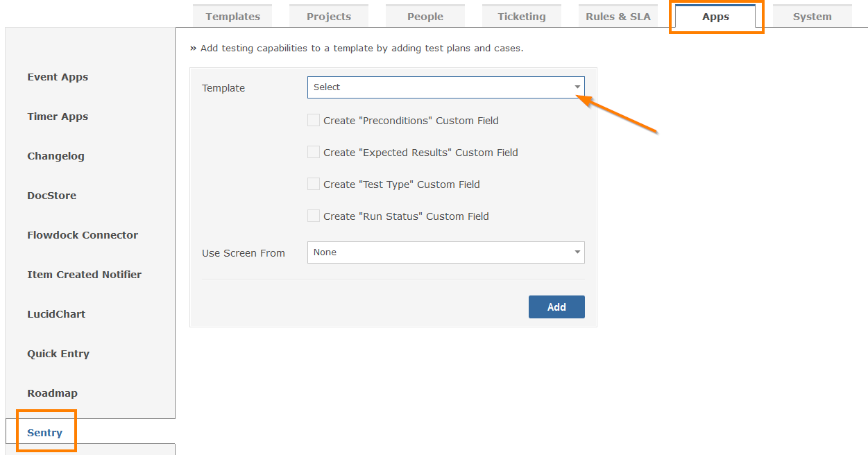Go to the People tab
This screenshot has height=455, width=868.
425,17
